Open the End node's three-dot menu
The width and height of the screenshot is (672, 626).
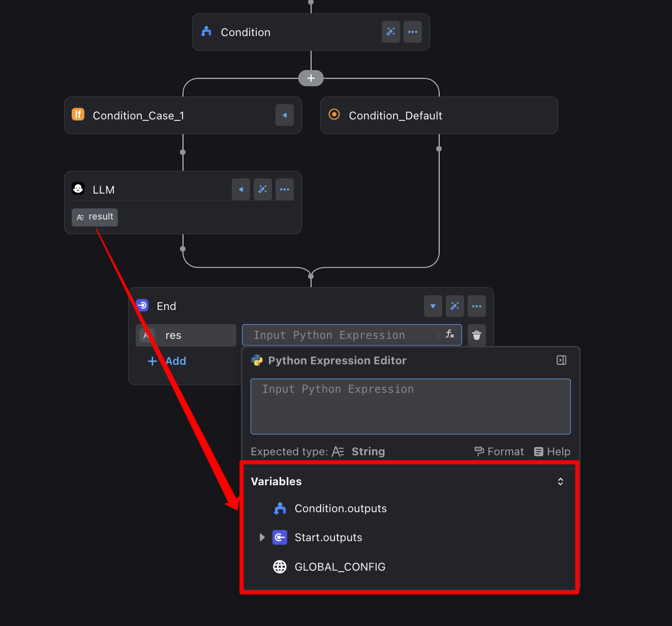(476, 306)
